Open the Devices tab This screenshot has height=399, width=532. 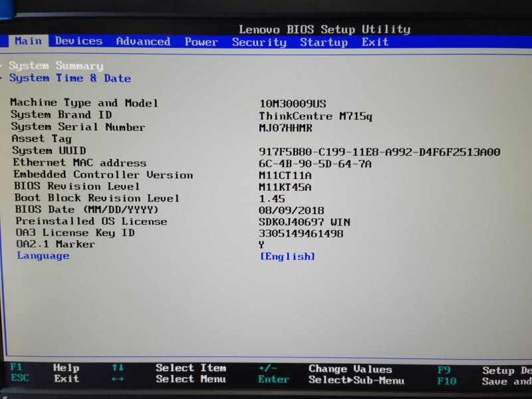coord(78,41)
